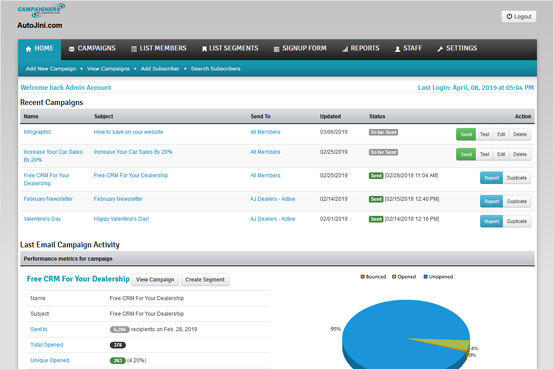Click AJ Dealers - Active in February Newsletter row

pos(272,199)
